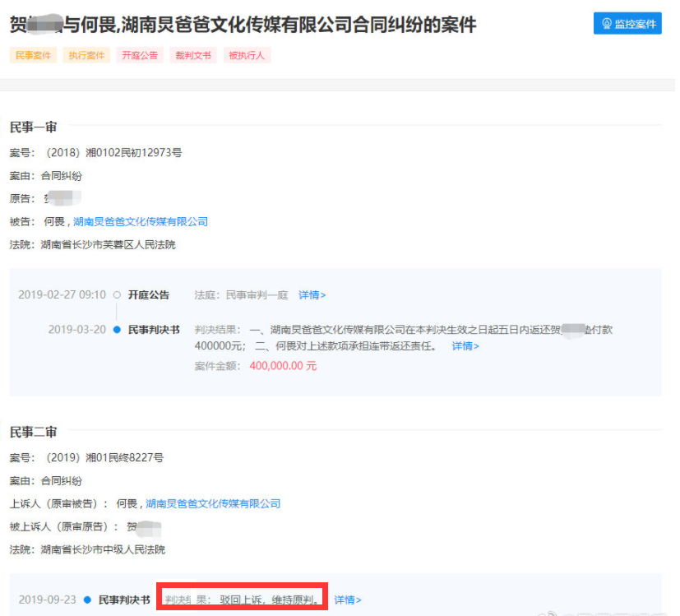Viewport: 680px width, 616px height.
Task: Select the blue timeline dot for 2019-09-23
Action: 87,600
